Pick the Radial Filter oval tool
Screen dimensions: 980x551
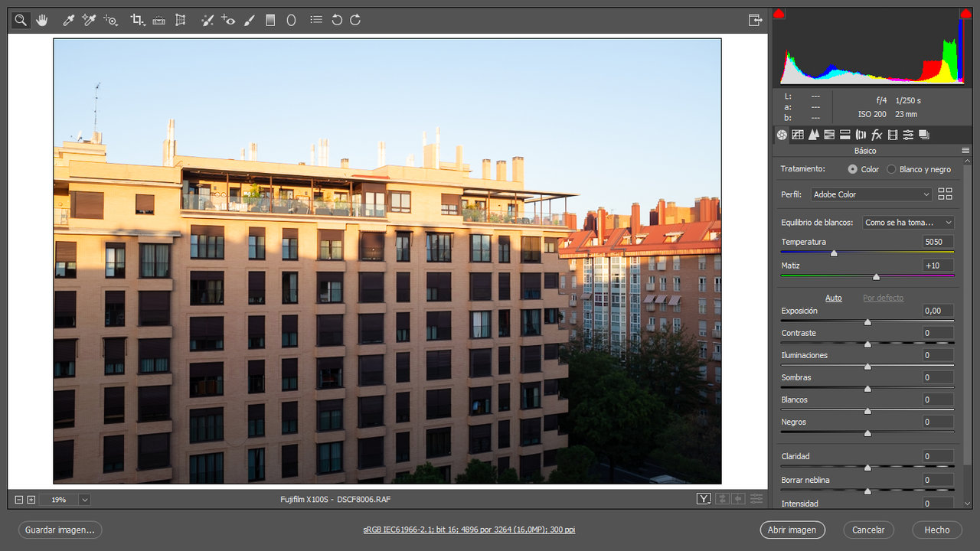point(291,21)
